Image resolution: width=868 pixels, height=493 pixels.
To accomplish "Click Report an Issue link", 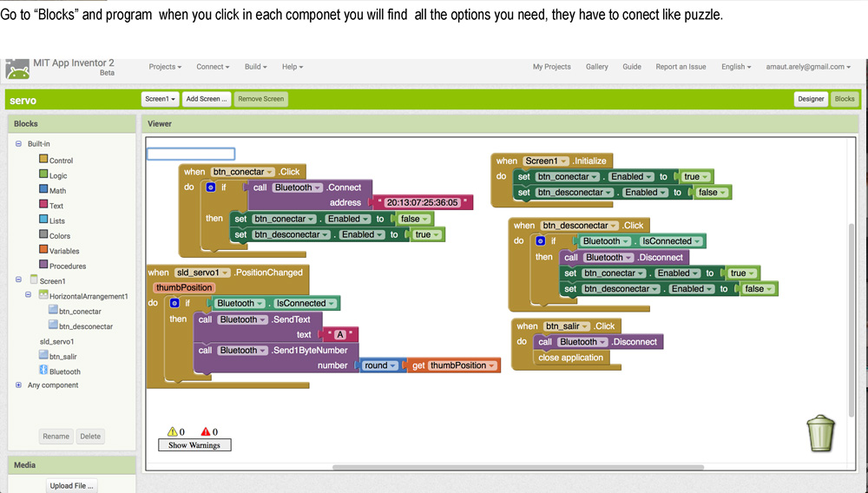I will (x=681, y=66).
